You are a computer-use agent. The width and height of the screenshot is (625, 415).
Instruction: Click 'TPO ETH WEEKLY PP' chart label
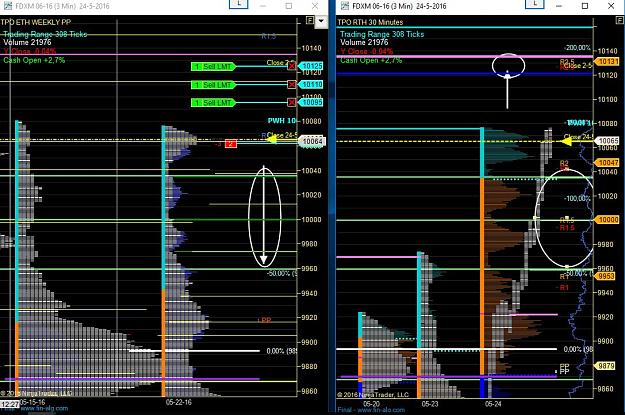(35, 22)
